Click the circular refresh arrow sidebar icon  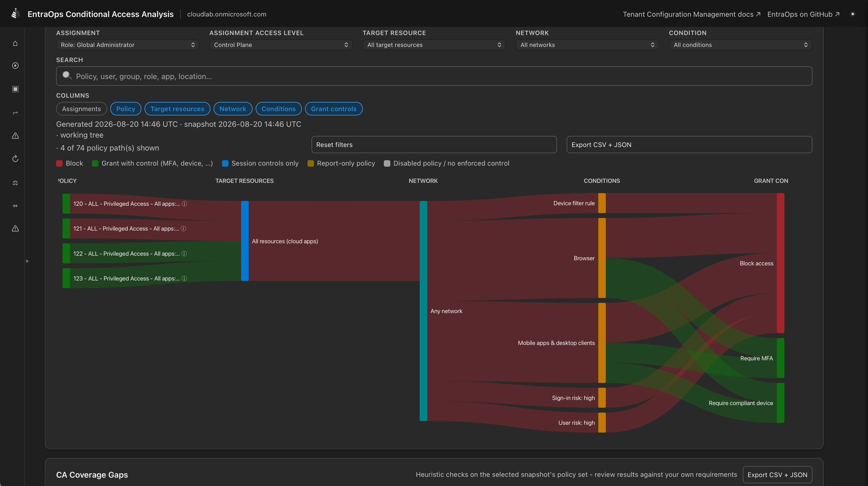pos(15,159)
